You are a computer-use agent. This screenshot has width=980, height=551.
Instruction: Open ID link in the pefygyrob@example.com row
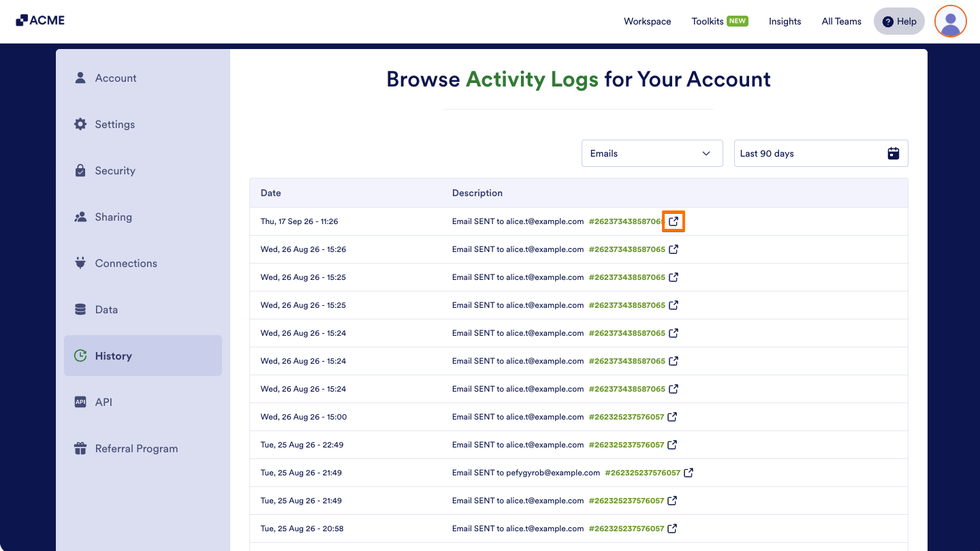click(642, 473)
